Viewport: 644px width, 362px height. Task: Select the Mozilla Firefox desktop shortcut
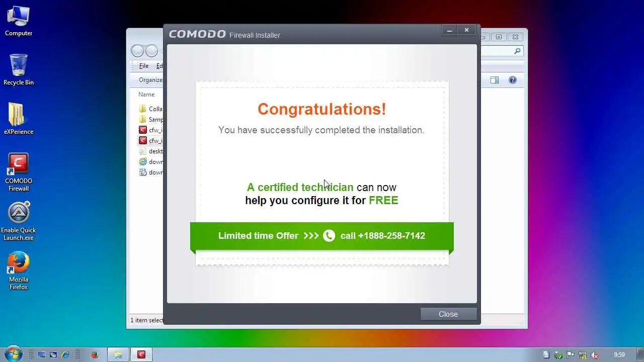(x=19, y=271)
